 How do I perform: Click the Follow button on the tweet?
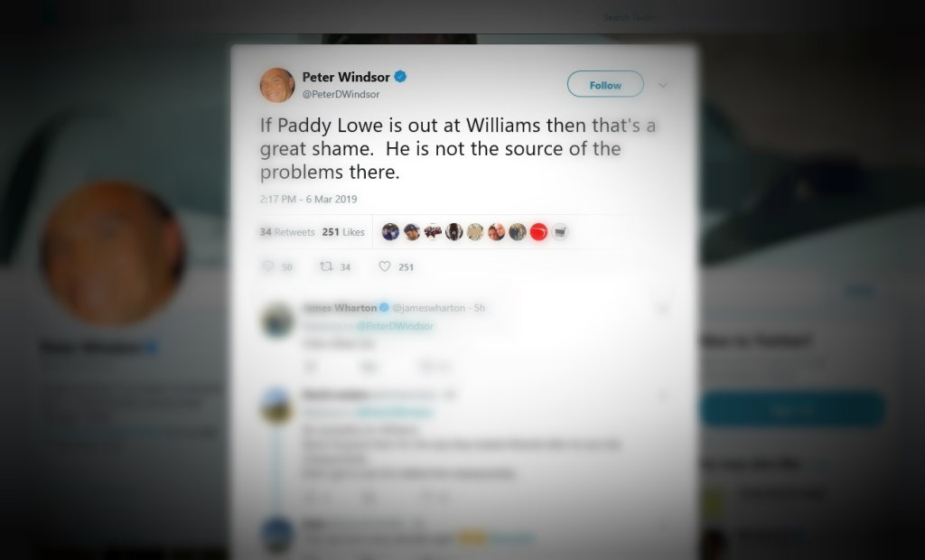(x=605, y=84)
